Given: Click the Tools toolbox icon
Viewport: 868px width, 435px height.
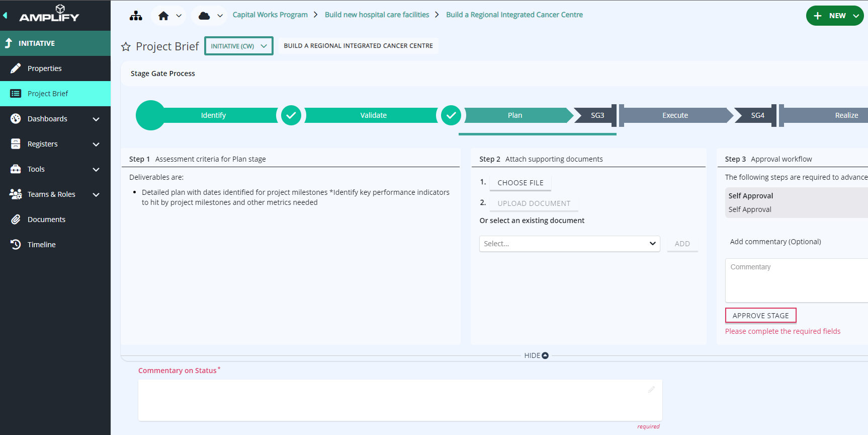Looking at the screenshot, I should [x=16, y=169].
